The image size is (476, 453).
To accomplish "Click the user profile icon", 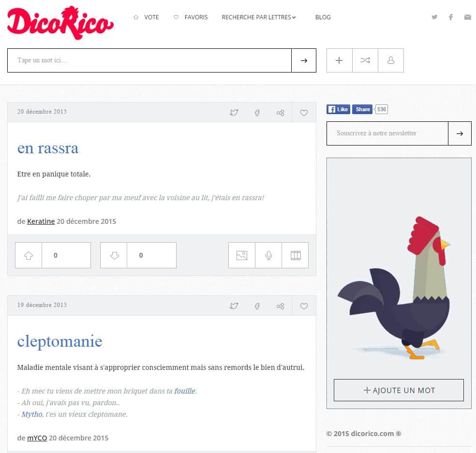I will click(391, 60).
